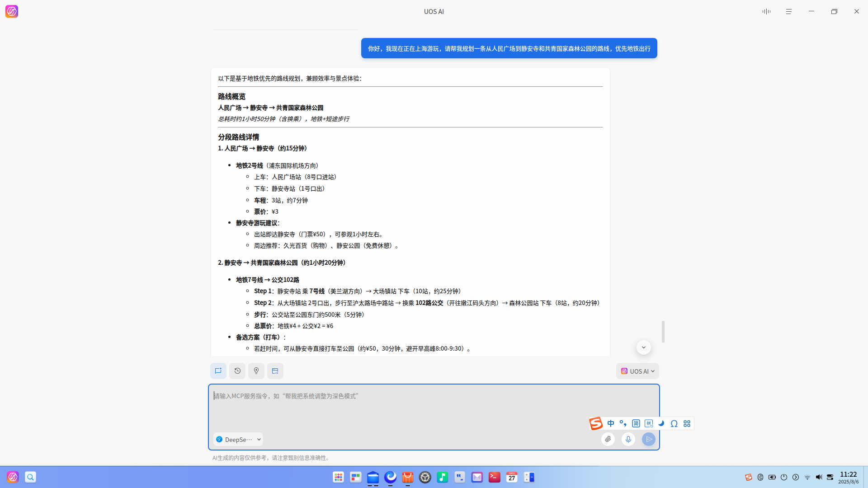The height and width of the screenshot is (488, 868).
Task: Open the calendar app showing 27
Action: (512, 477)
